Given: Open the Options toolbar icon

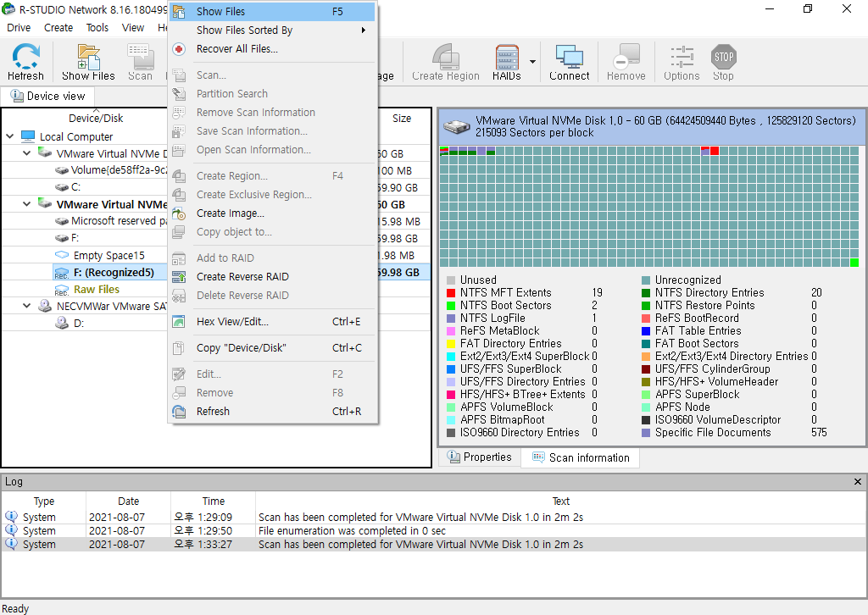Looking at the screenshot, I should pos(682,62).
